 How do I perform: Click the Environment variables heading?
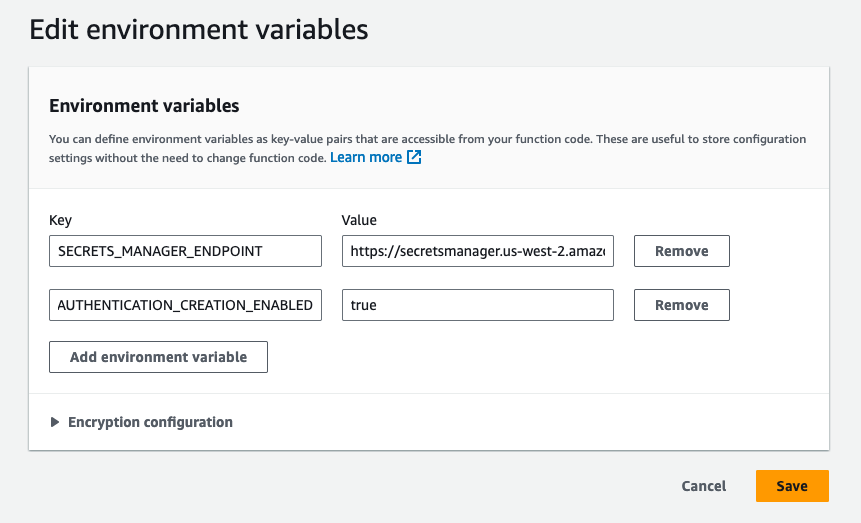pyautogui.click(x=144, y=105)
